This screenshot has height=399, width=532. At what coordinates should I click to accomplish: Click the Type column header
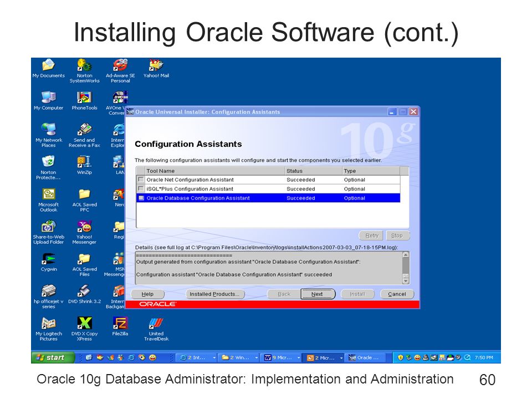point(371,171)
